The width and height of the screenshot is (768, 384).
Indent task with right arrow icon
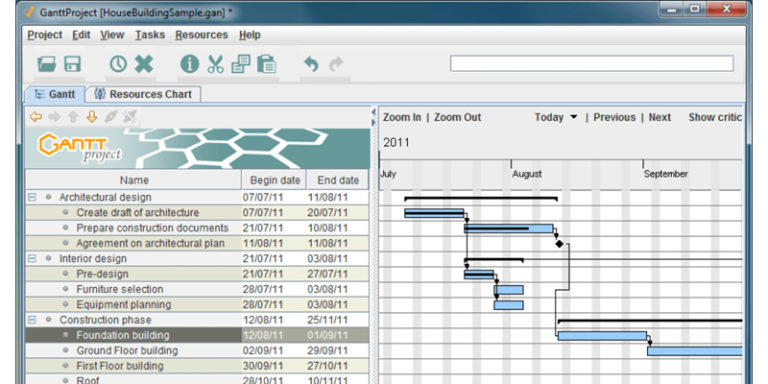click(x=54, y=117)
